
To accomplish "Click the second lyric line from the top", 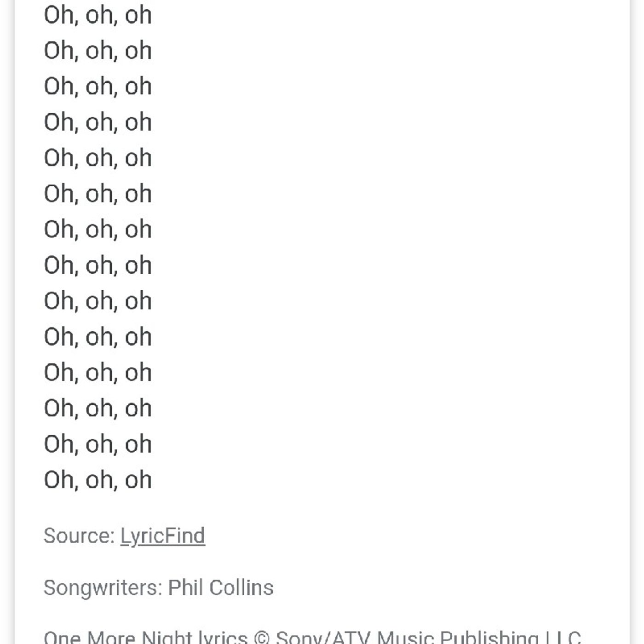I will pyautogui.click(x=98, y=51).
